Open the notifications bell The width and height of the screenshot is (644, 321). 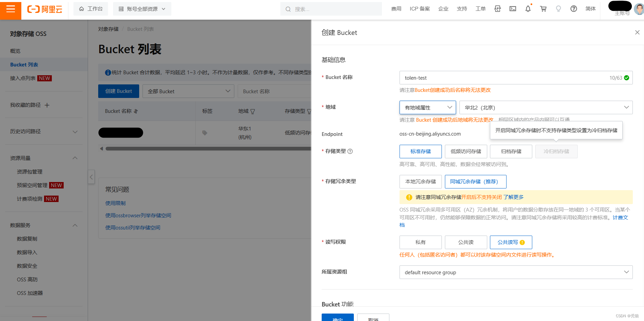point(528,9)
